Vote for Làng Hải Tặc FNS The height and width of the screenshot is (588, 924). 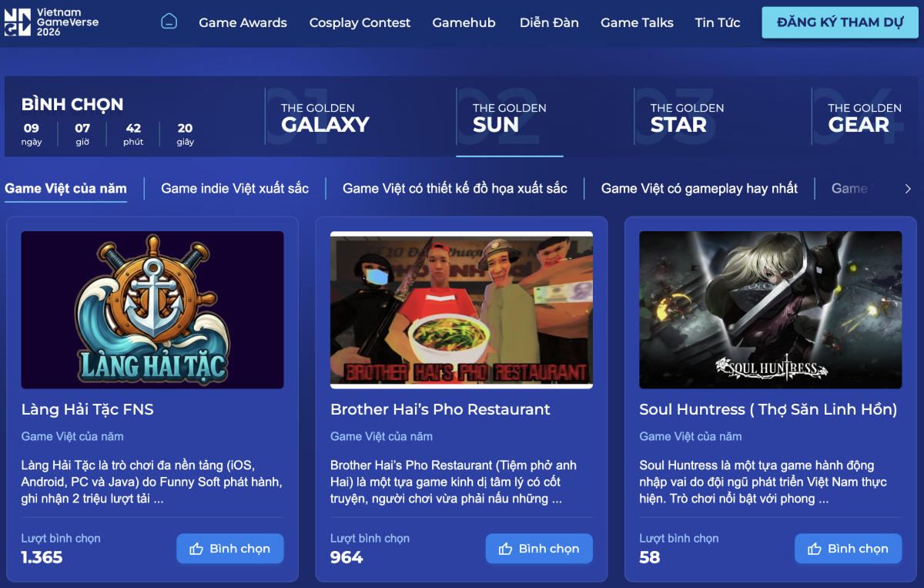[x=230, y=549]
